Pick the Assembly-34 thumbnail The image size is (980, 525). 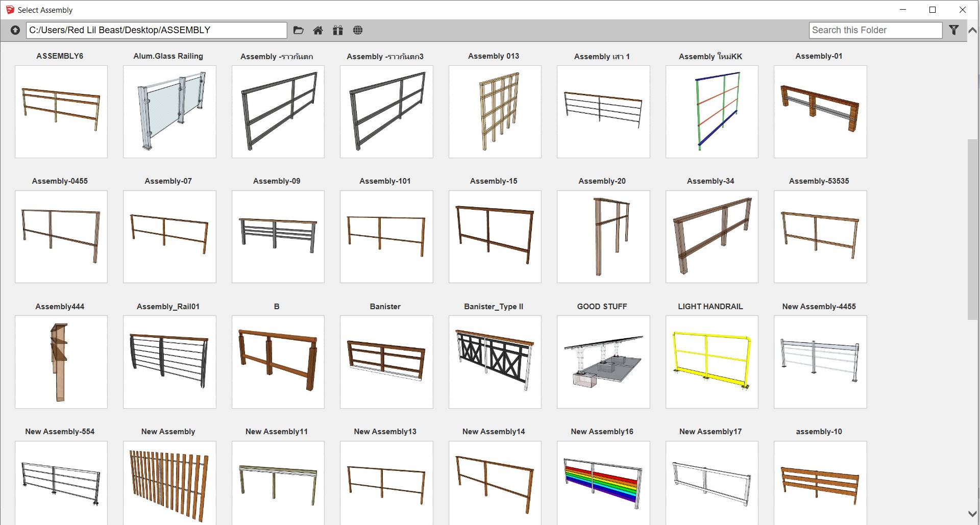712,237
